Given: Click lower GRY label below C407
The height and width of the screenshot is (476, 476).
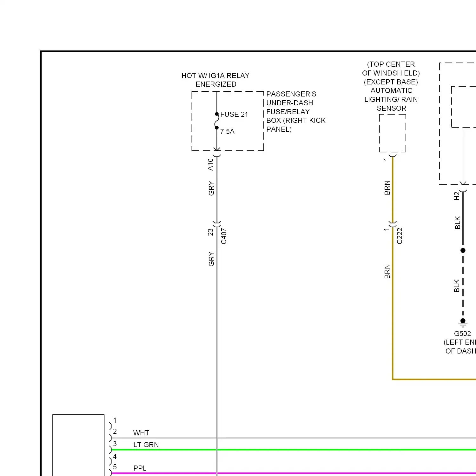Looking at the screenshot, I should 211,259.
